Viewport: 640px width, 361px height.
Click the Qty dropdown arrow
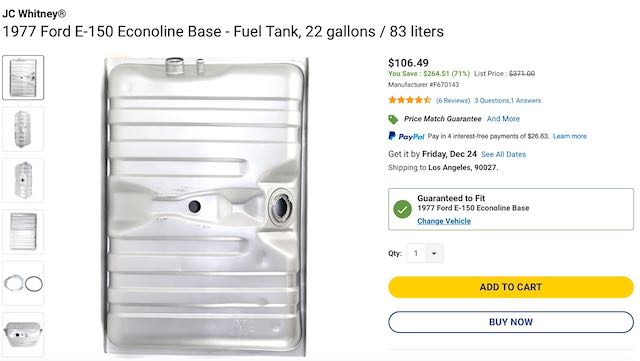point(434,254)
